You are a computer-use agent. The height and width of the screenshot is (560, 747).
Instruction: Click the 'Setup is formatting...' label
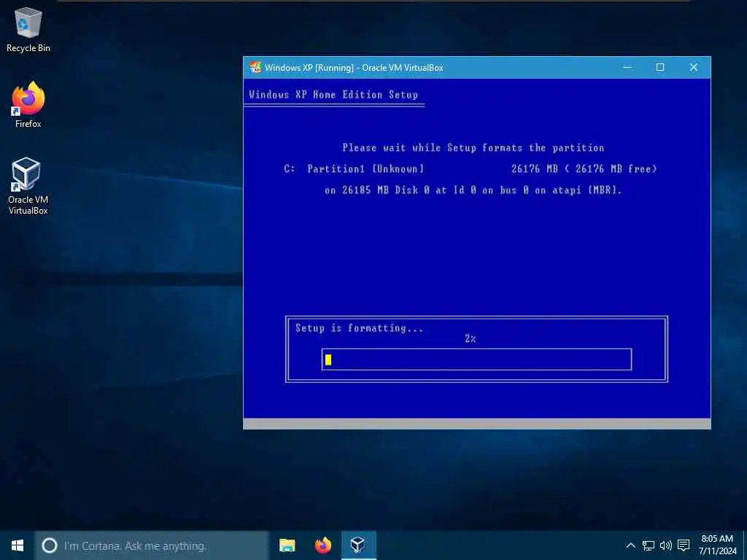pos(359,327)
